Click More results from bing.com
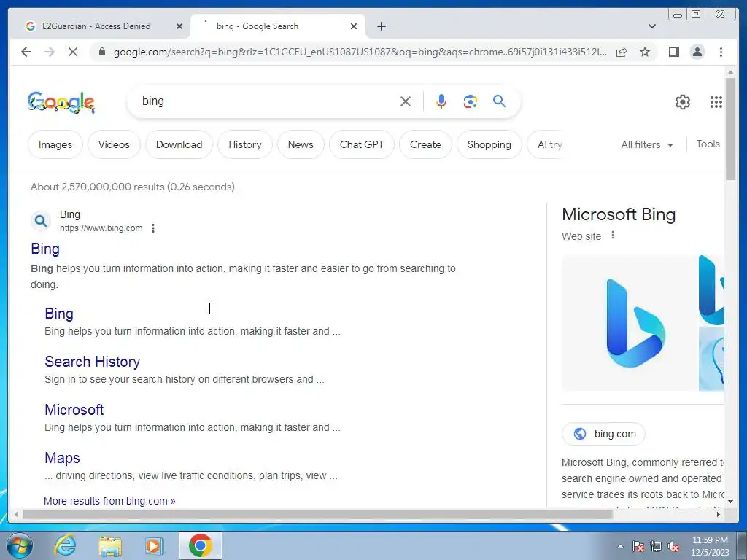This screenshot has height=560, width=747. pos(109,501)
